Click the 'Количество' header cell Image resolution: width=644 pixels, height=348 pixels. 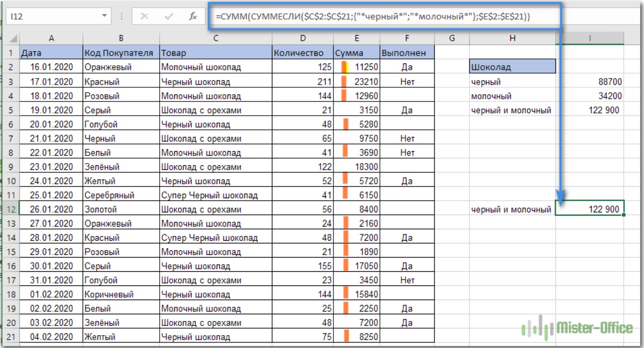pyautogui.click(x=303, y=53)
